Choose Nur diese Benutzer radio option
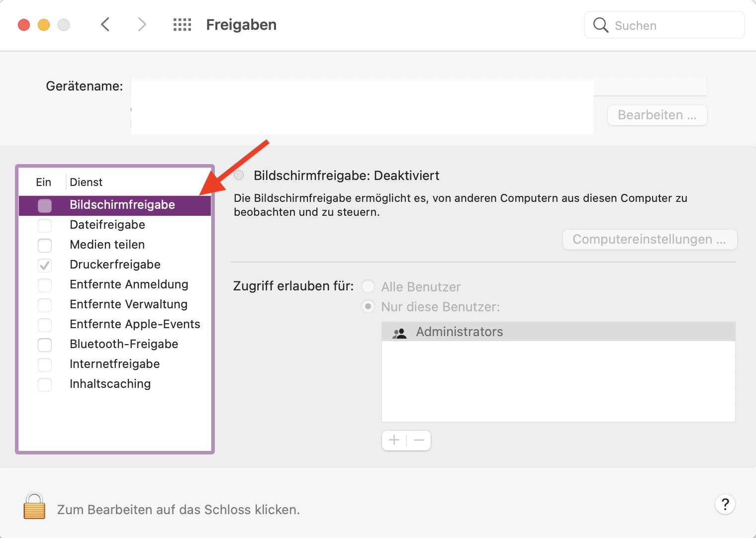The image size is (756, 538). pos(368,306)
